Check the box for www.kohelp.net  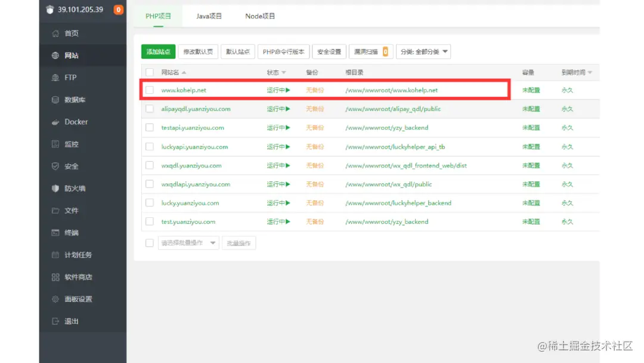tap(150, 90)
